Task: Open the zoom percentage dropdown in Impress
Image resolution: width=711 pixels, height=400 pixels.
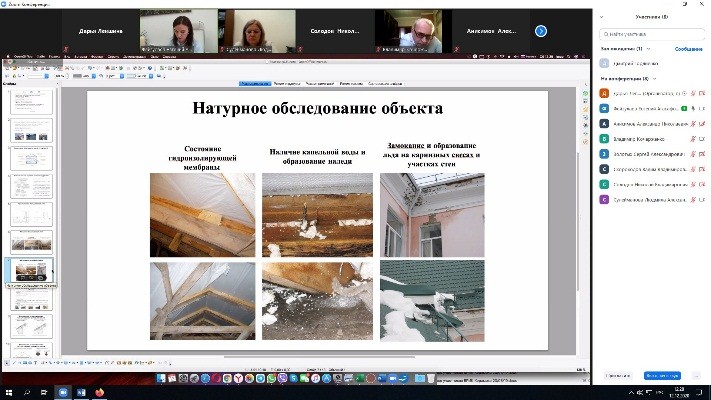Action: click(61, 76)
